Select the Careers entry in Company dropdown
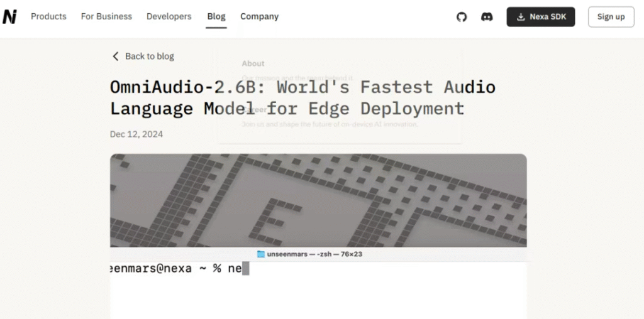 coord(255,109)
